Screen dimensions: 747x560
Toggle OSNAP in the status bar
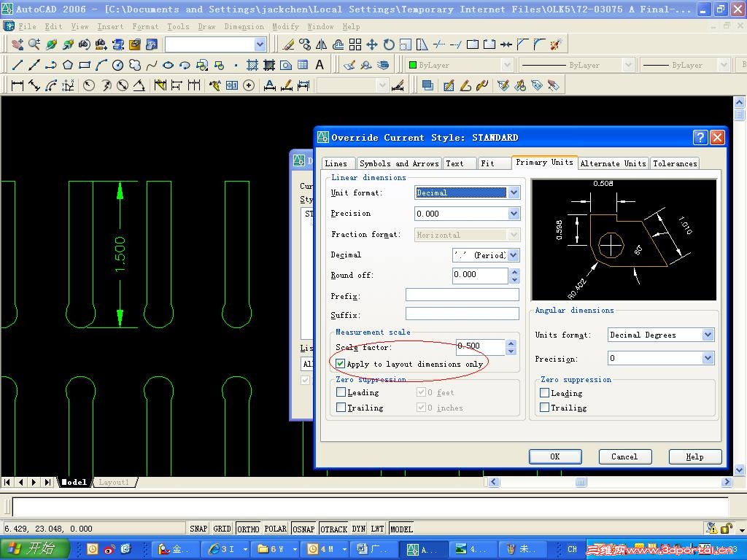coord(303,529)
